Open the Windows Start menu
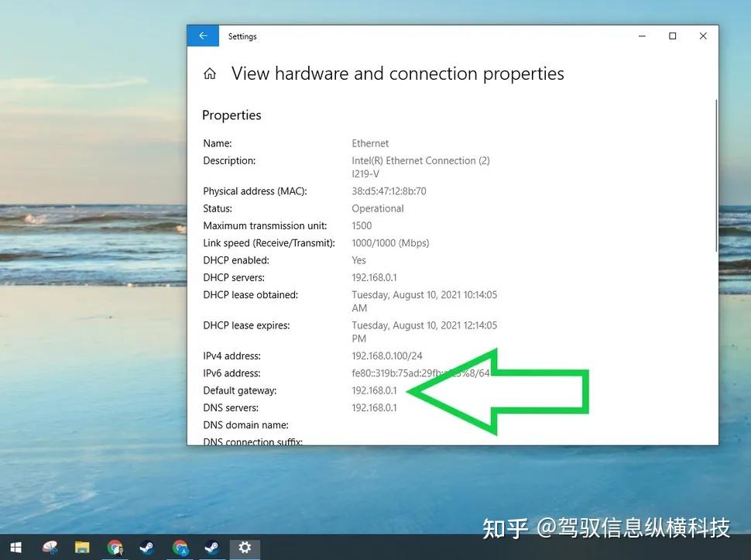This screenshot has height=560, width=751. click(15, 547)
